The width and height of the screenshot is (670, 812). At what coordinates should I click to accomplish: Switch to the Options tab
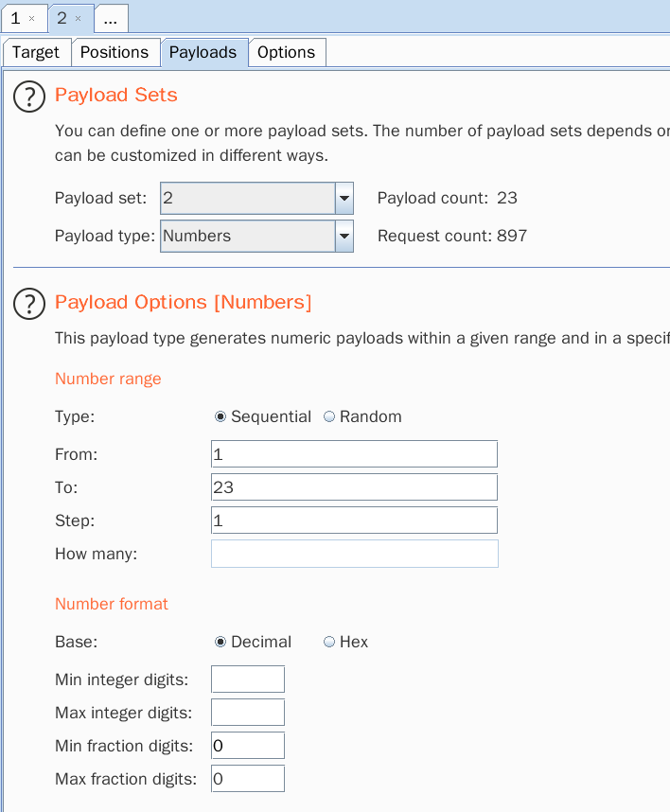[287, 52]
